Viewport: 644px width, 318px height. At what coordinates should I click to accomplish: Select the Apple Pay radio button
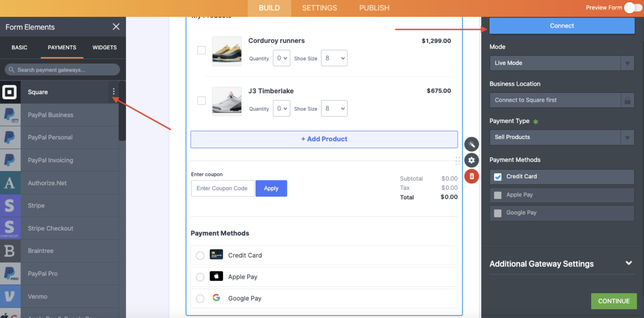click(200, 277)
